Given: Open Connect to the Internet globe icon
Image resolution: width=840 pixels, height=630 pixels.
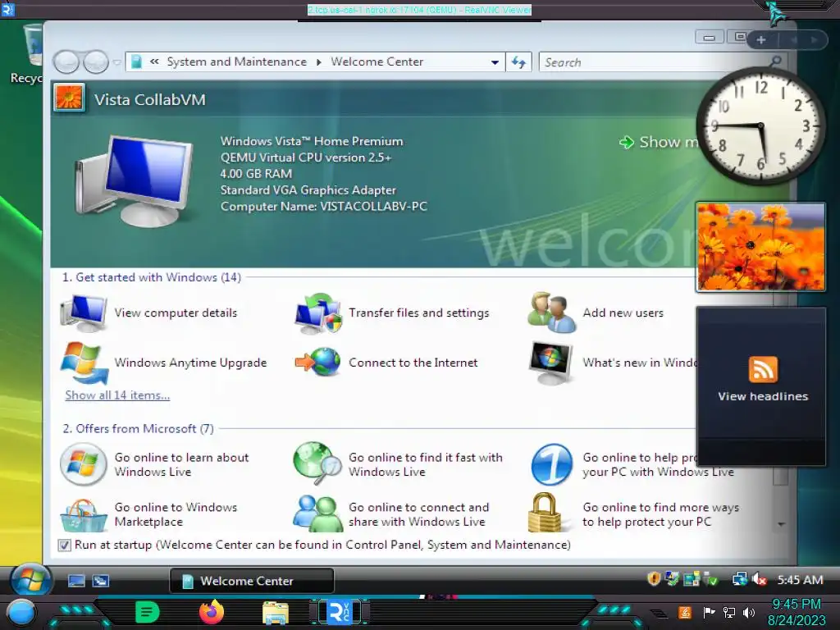Looking at the screenshot, I should click(317, 362).
